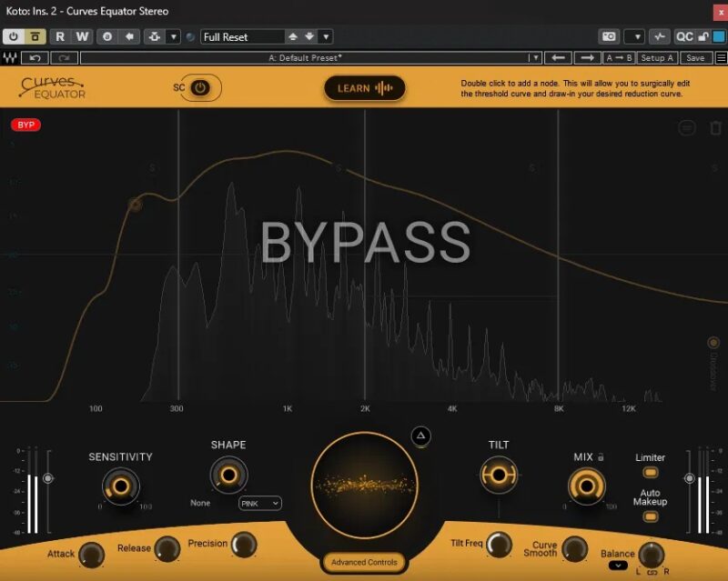Close the plugin window

click(721, 13)
